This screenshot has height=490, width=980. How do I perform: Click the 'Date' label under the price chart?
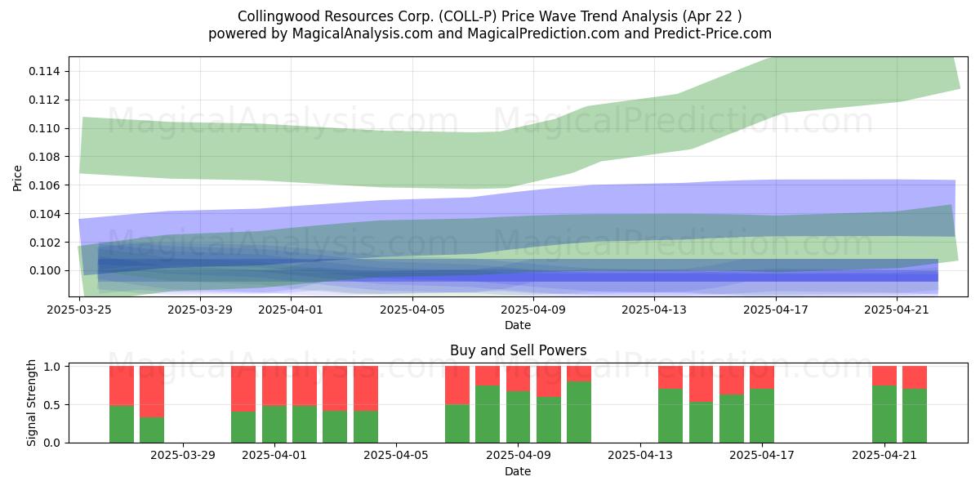[x=518, y=325]
